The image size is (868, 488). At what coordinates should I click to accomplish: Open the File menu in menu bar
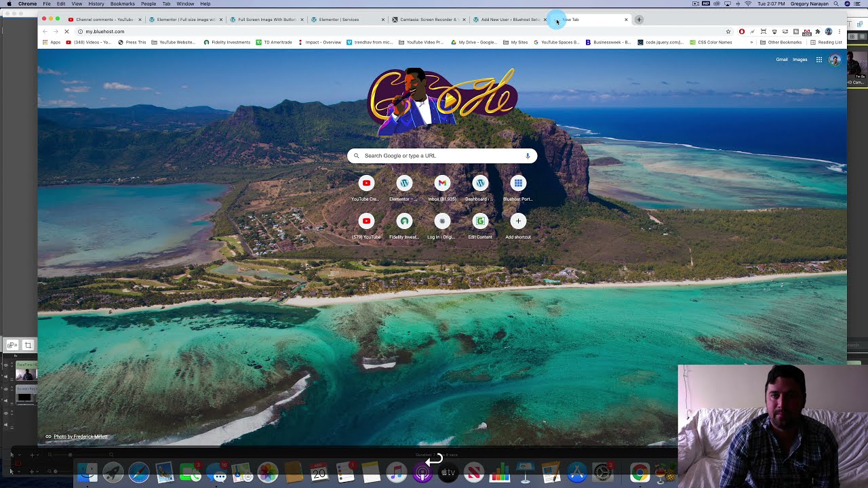point(47,4)
